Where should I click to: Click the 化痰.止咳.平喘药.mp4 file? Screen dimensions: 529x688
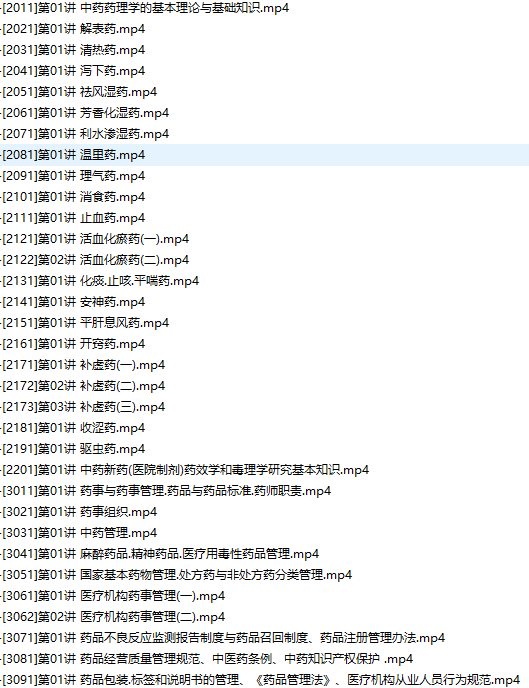pos(100,281)
